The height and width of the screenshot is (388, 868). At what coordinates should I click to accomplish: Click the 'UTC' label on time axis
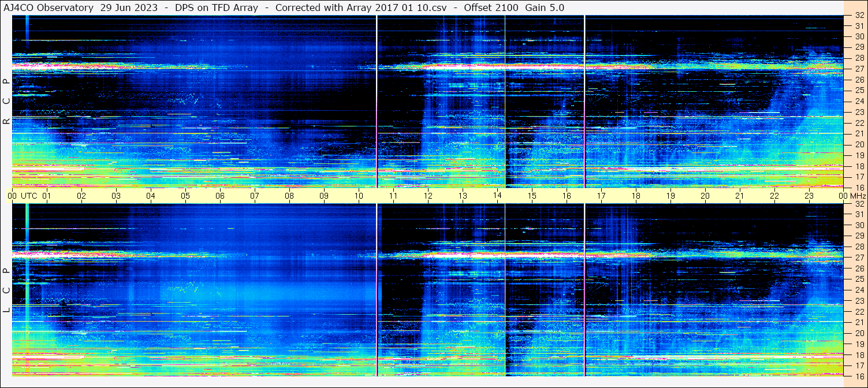(x=29, y=196)
